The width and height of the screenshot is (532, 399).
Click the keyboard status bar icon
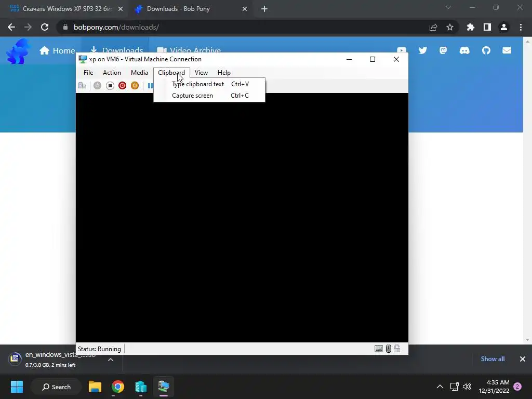[379, 349]
